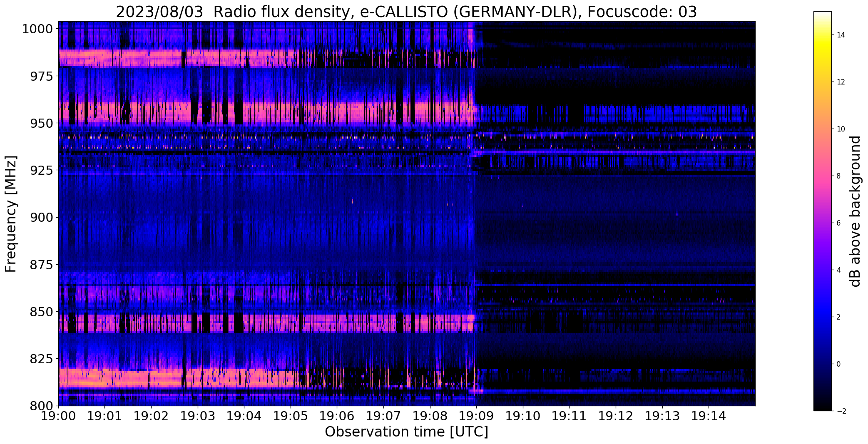
Task: Click the 19:13 time tick label
Action: (x=662, y=416)
